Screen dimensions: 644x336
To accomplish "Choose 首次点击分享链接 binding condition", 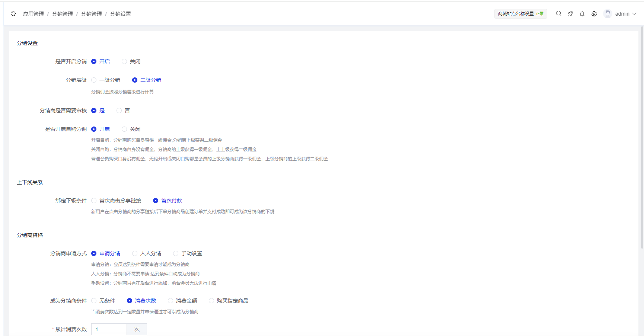I will point(116,201).
